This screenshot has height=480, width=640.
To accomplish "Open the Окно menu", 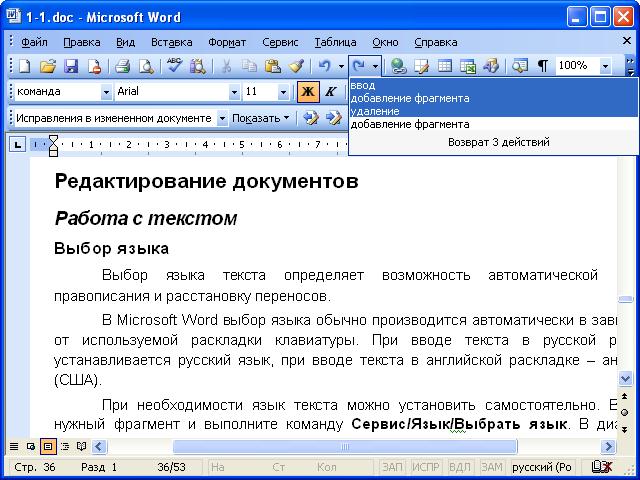I will click(x=385, y=42).
